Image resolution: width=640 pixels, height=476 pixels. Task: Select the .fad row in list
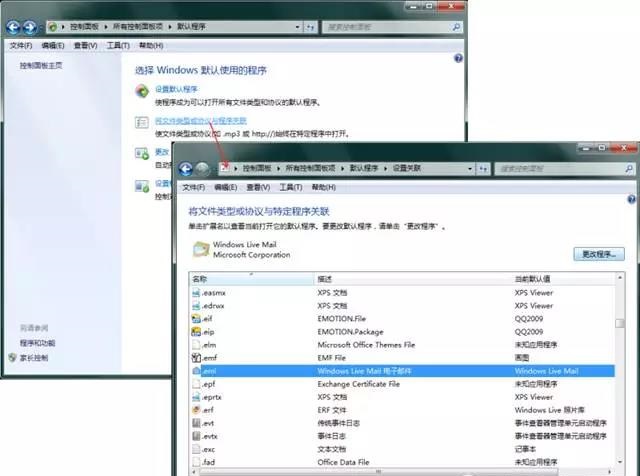[x=403, y=462]
